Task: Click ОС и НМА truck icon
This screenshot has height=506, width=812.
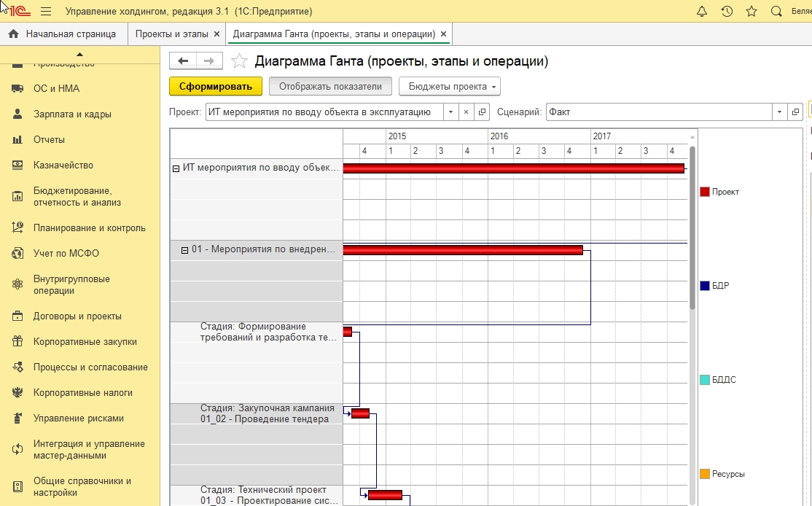Action: (x=17, y=88)
